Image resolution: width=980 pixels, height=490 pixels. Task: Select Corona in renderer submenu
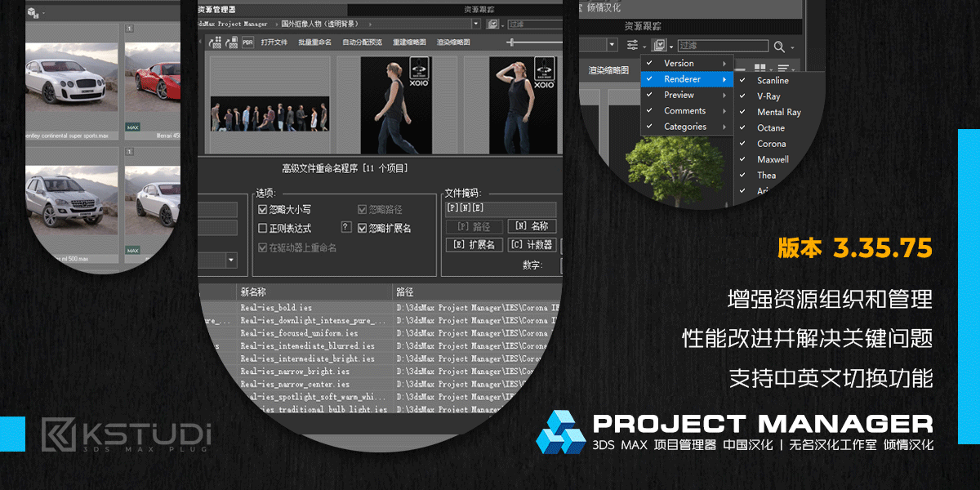click(x=771, y=144)
